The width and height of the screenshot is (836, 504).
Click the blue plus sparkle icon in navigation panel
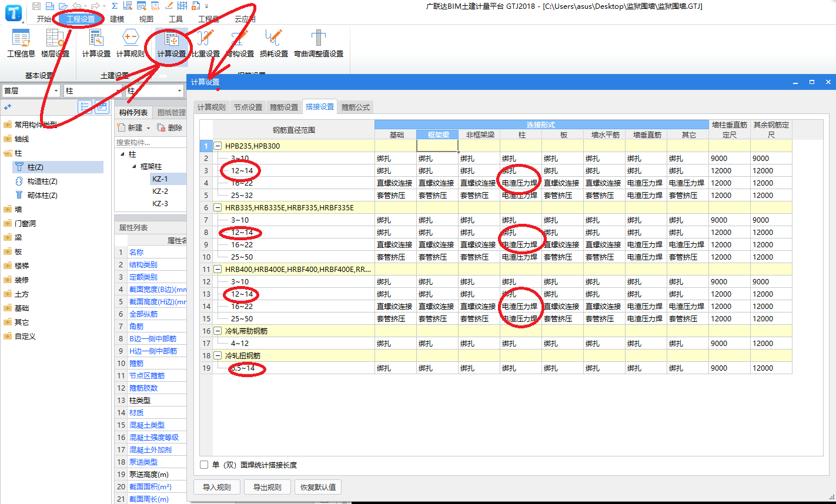click(8, 107)
